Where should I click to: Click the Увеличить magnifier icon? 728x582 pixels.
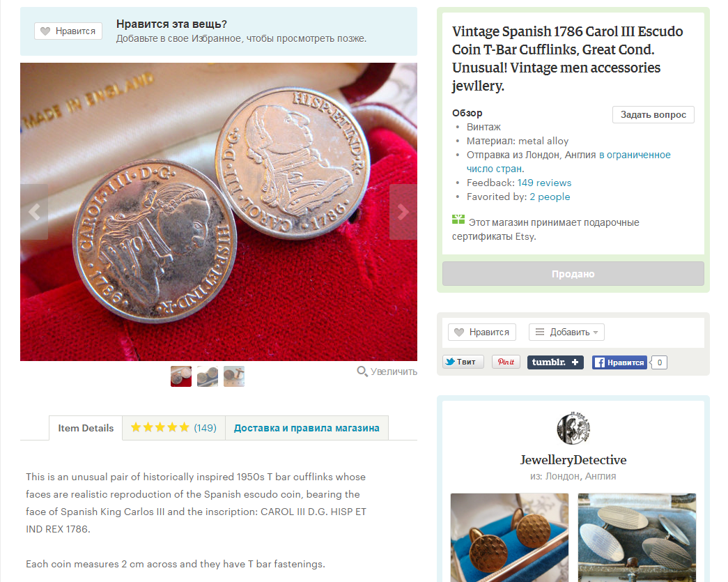pos(362,371)
